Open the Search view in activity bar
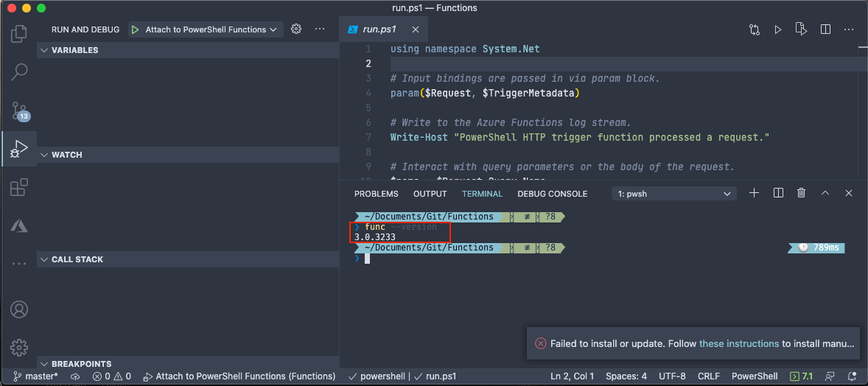Image resolution: width=868 pixels, height=386 pixels. 19,71
